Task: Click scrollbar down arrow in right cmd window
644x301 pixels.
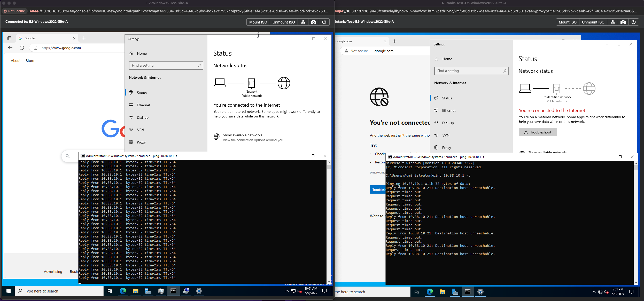Action: 635,282
